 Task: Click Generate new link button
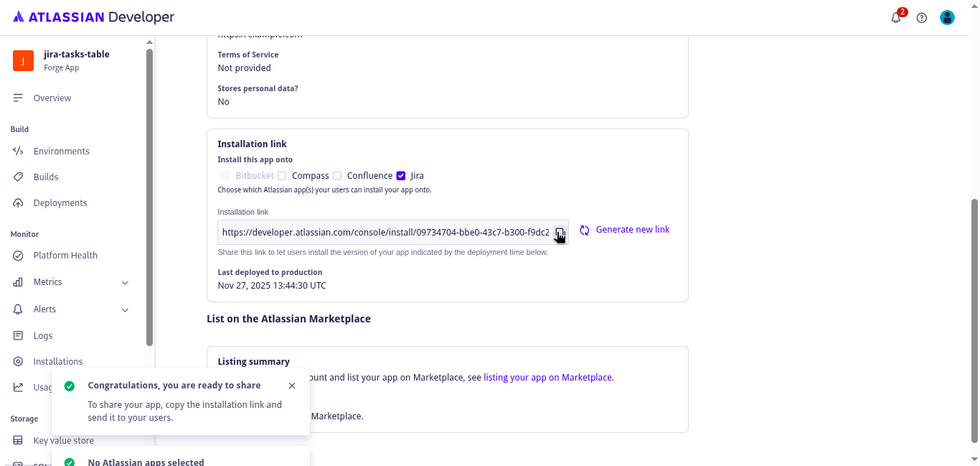pos(625,230)
